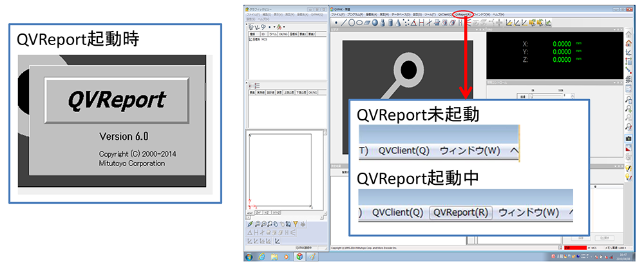This screenshot has width=644, height=268.
Task: Click first coordinate system icon in QVPAK toolbar
Action: click(x=509, y=23)
